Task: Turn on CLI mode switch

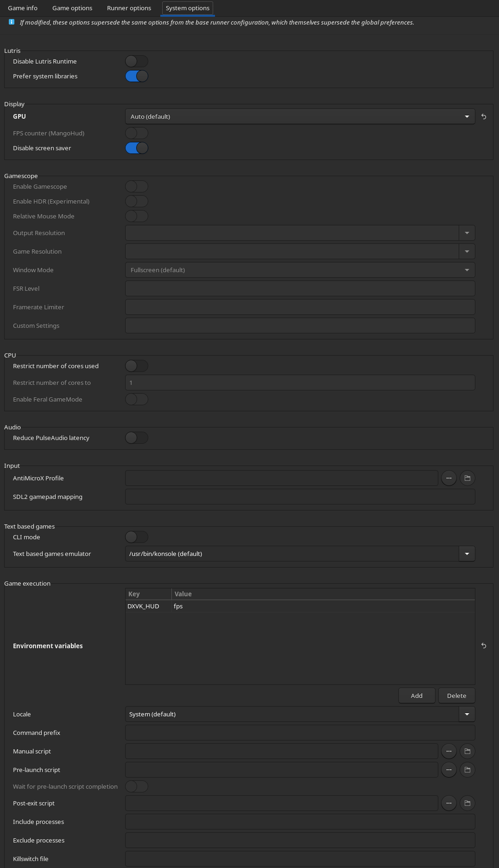Action: pyautogui.click(x=137, y=537)
